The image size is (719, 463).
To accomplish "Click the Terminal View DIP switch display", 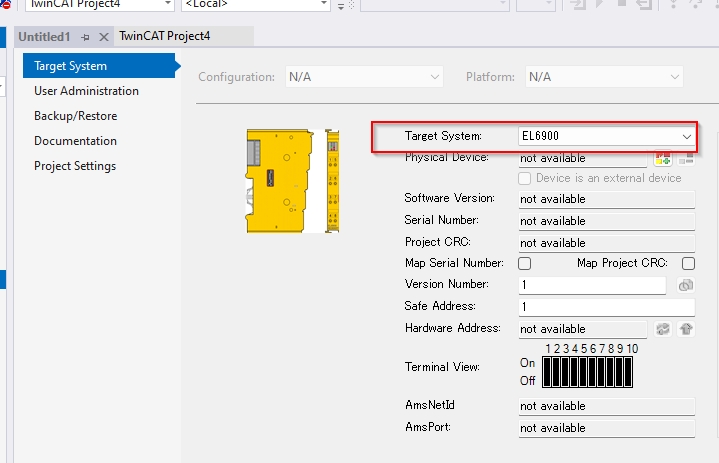I will click(587, 372).
